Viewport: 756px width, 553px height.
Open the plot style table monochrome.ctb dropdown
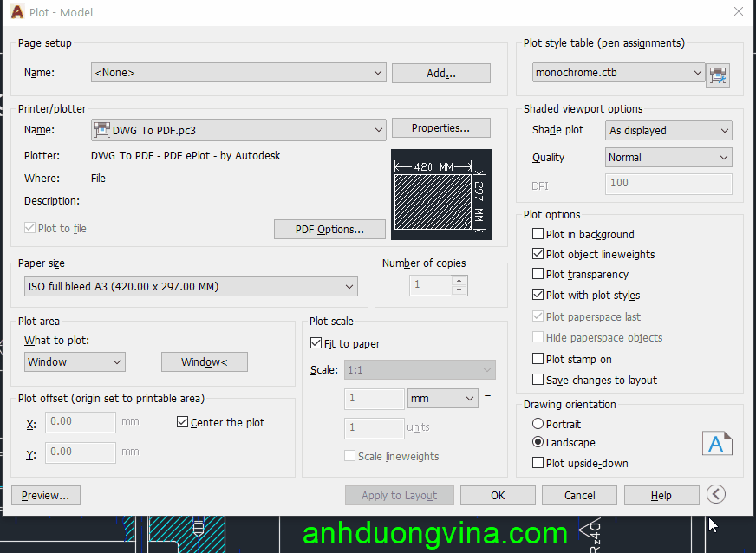618,73
